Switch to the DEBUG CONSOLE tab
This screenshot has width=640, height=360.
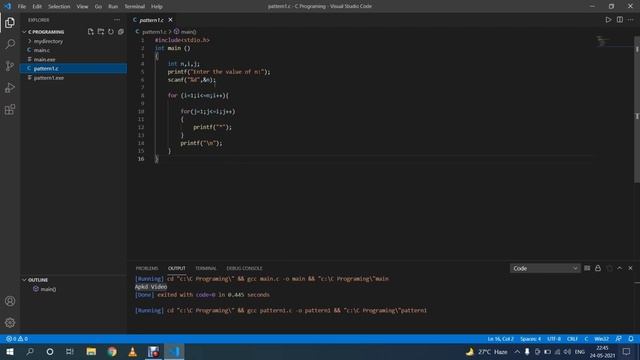[244, 268]
